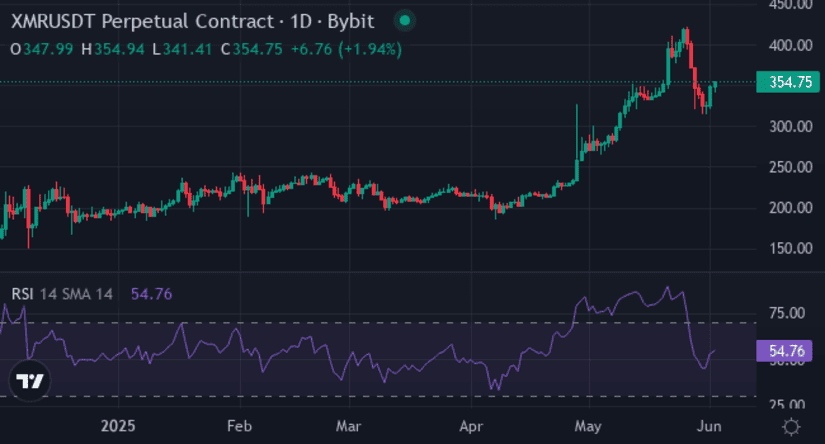Viewport: 825px width, 444px height.
Task: Click the 200.00 price axis label
Action: [790, 208]
